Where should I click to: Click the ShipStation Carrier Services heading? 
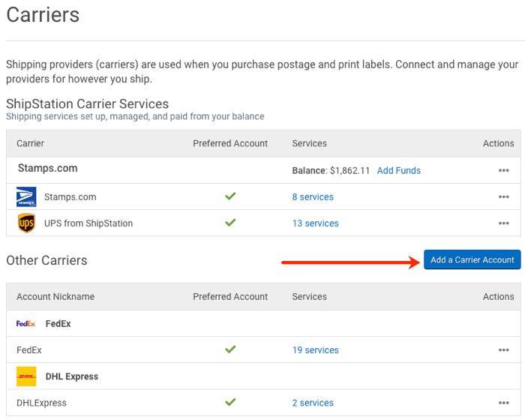tap(88, 103)
